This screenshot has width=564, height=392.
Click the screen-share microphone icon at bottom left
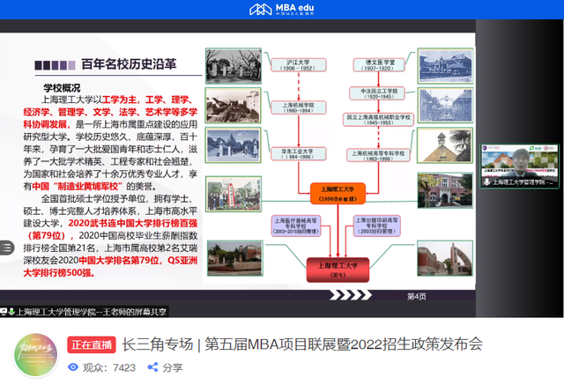11,312
